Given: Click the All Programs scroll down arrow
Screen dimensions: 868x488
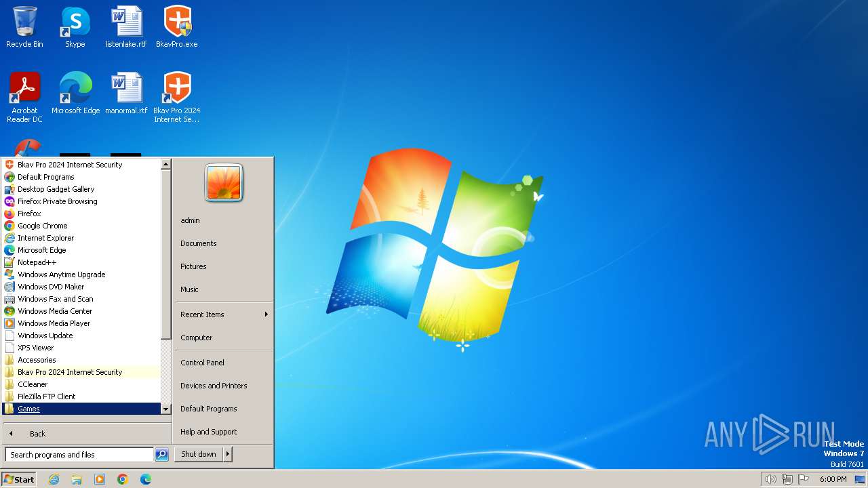Looking at the screenshot, I should (165, 409).
